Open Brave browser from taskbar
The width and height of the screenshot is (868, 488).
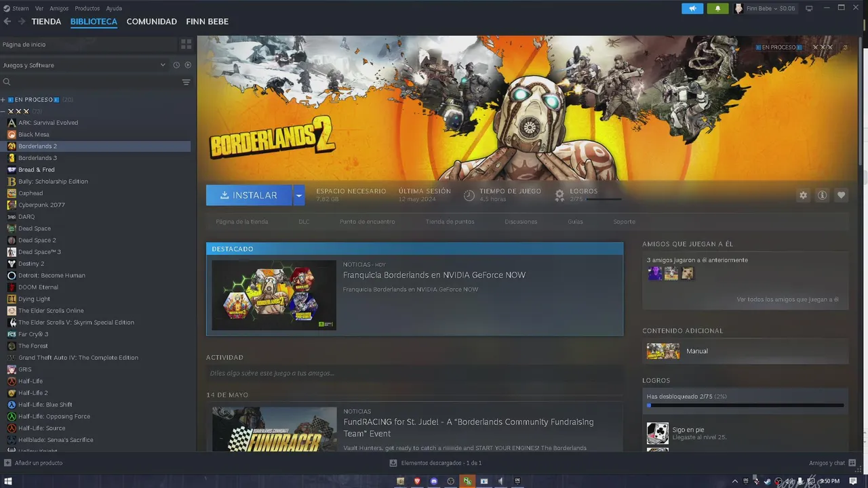(417, 481)
